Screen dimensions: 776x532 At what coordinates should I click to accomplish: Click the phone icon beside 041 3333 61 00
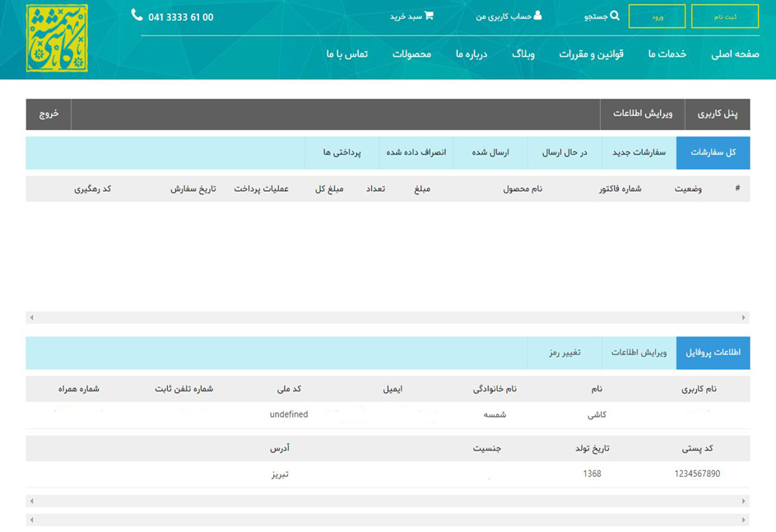coord(137,16)
